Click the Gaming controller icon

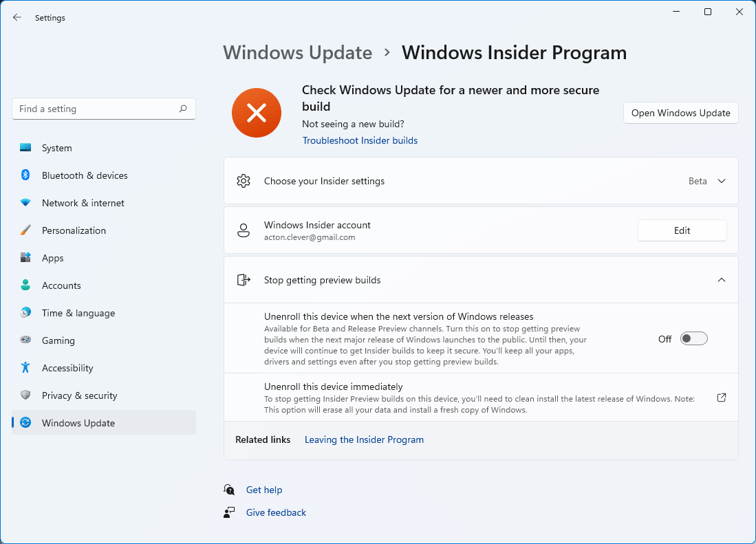(25, 340)
